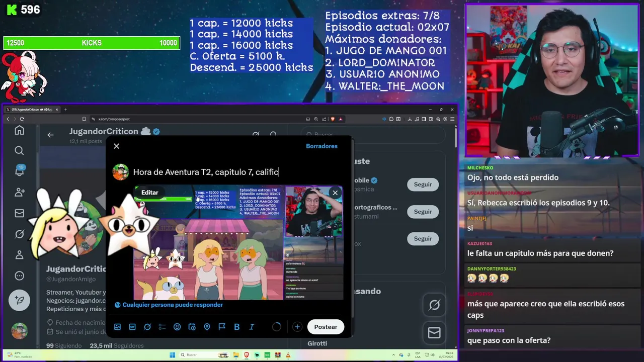Open the emoji picker
Screen dimensions: 644x362
coord(177,327)
